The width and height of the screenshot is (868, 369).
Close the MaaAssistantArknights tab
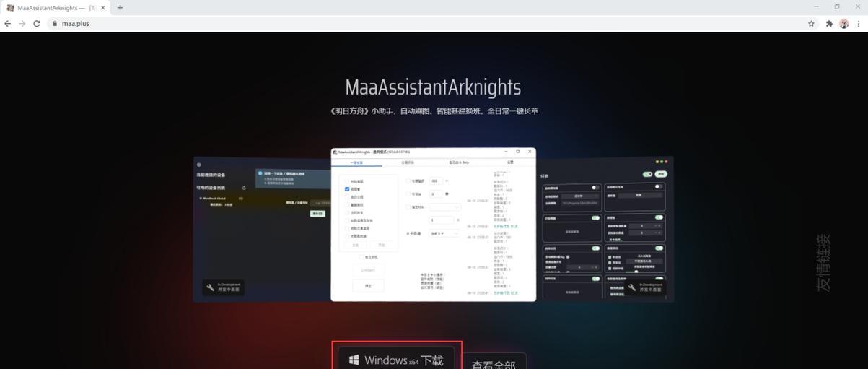click(103, 7)
